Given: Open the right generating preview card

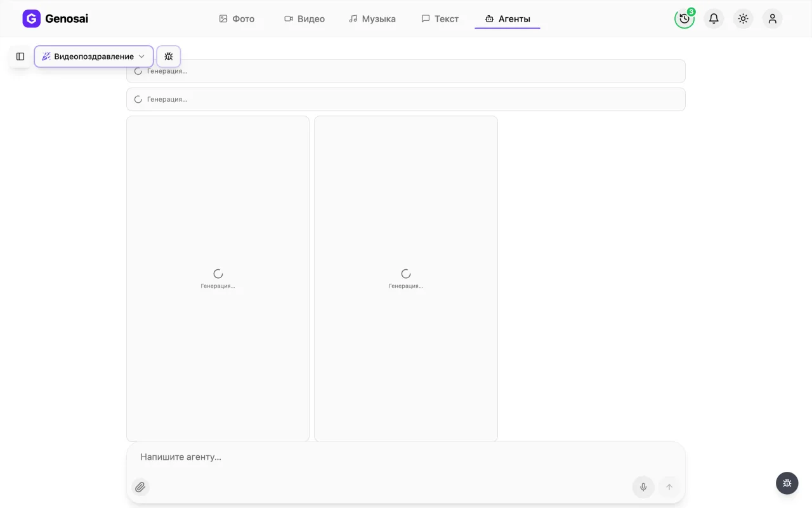Looking at the screenshot, I should (x=406, y=279).
